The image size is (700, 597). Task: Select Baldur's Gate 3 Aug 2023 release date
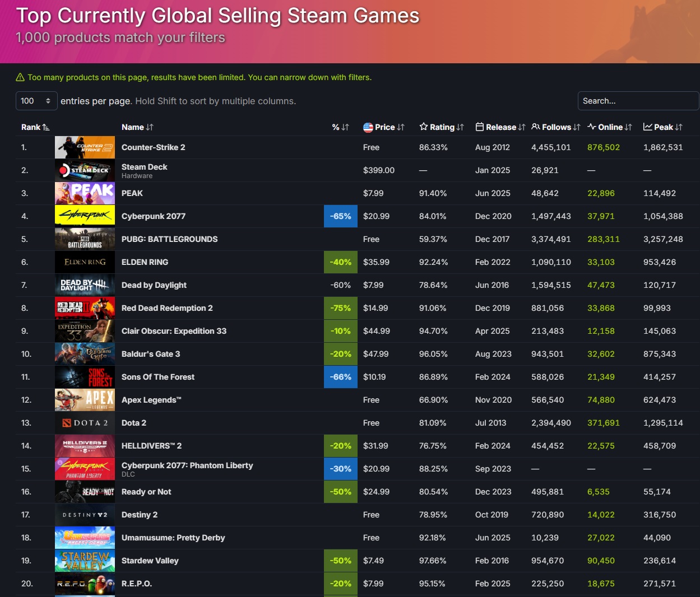click(493, 354)
